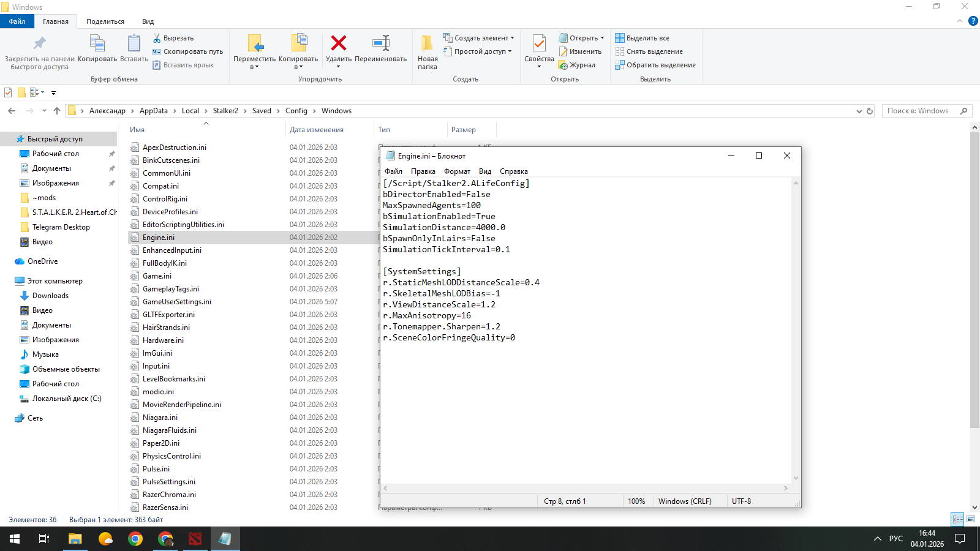Click the Copy icon in ribbon
The height and width of the screenshot is (551, 980).
97,49
